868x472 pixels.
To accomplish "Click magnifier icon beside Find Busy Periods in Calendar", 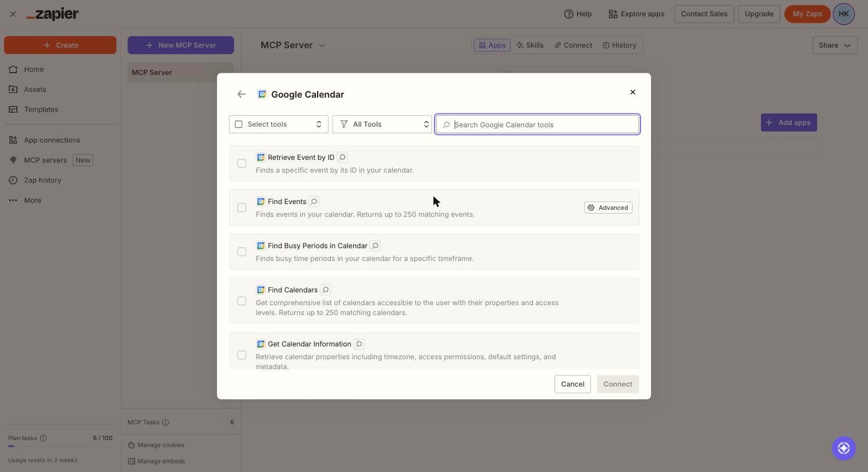I will 375,246.
